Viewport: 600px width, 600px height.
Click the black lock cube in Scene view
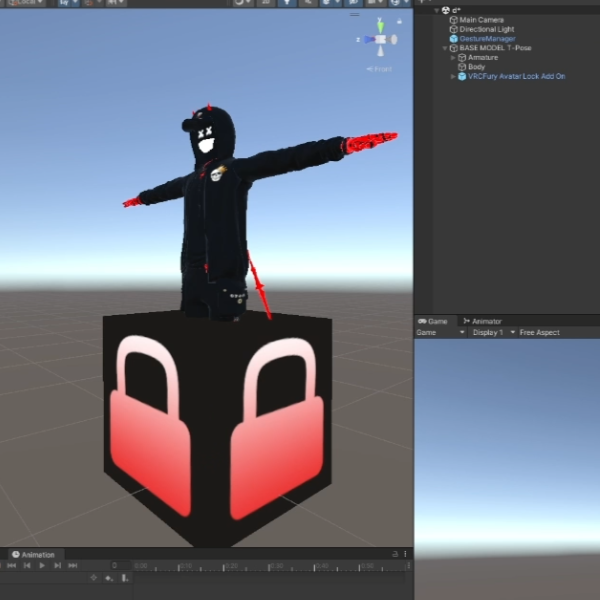click(x=217, y=429)
